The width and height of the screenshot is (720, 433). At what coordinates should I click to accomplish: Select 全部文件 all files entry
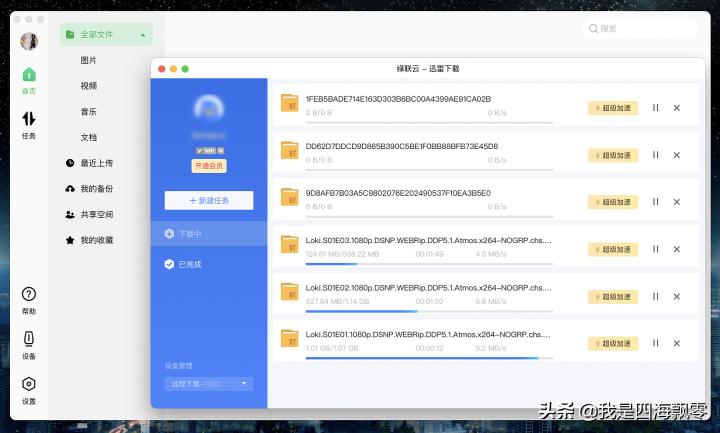click(106, 34)
